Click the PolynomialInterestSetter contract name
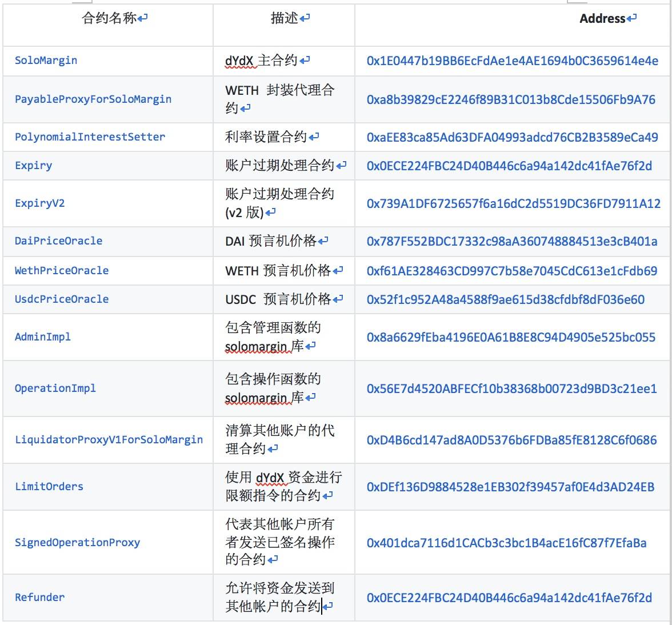The width and height of the screenshot is (672, 625). [90, 137]
